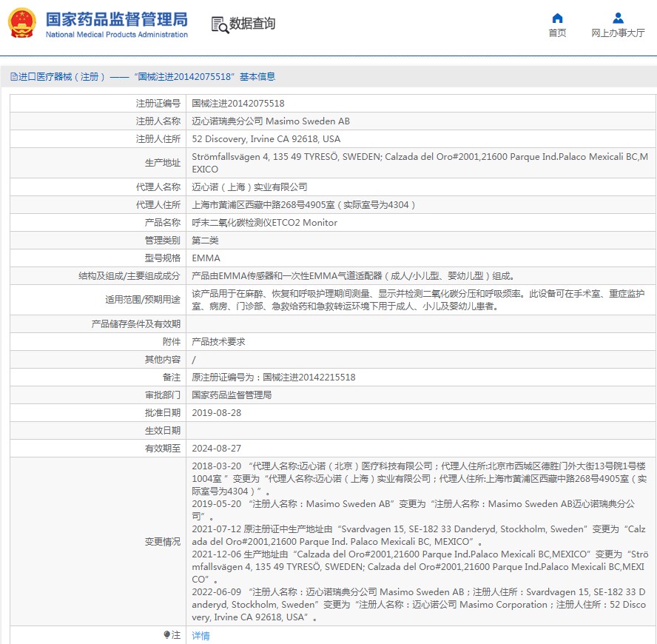Screen dimensions: 657x644
Task: Select product name ETCO2 Monitor value
Action: pos(264,223)
